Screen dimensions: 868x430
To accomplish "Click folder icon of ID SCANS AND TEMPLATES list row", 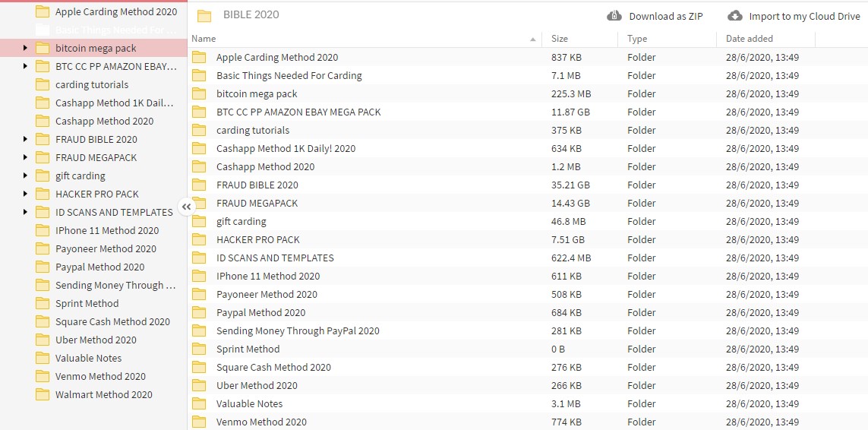I will click(199, 258).
